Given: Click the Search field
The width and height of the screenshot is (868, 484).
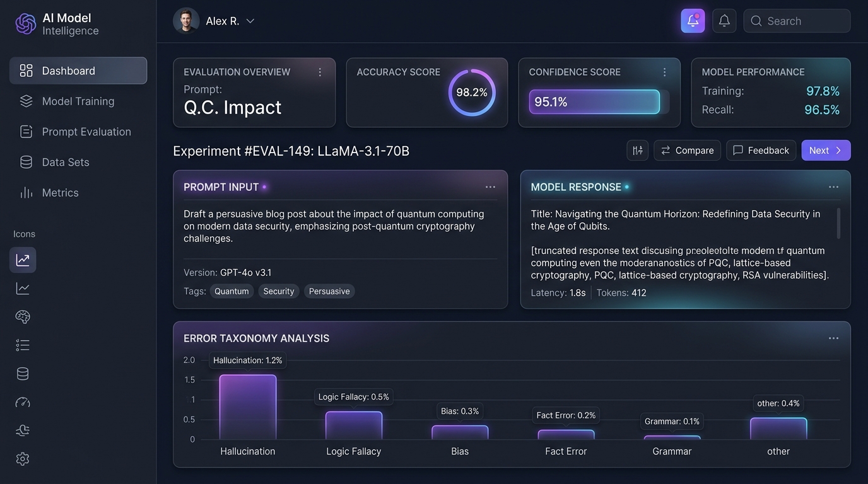Looking at the screenshot, I should coord(797,21).
